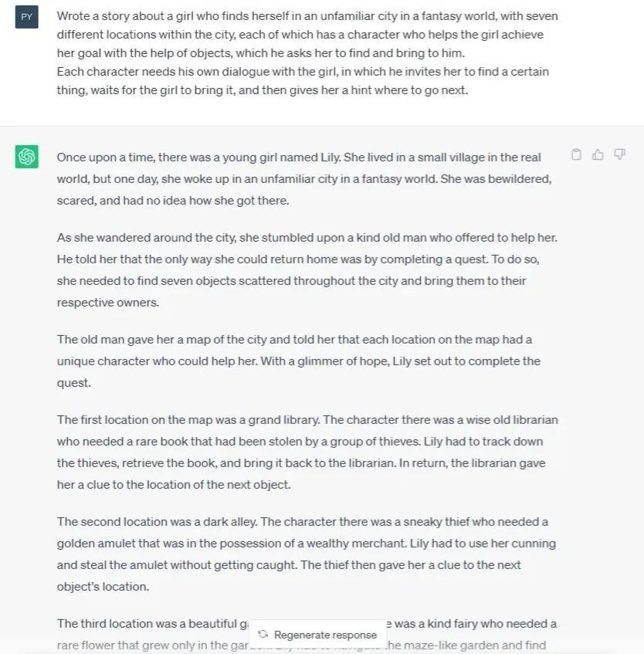Screen dimensions: 644x654
Task: Click the paragraph starting 'As she wandered'
Action: (307, 269)
